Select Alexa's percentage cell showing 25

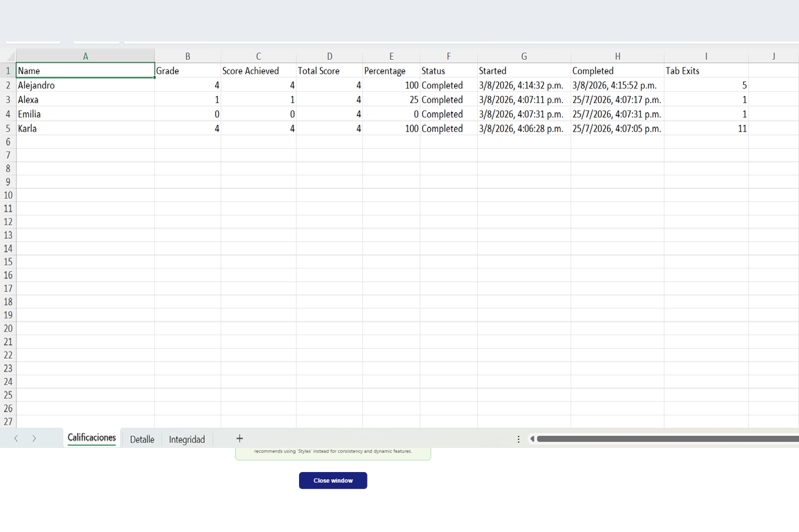391,100
